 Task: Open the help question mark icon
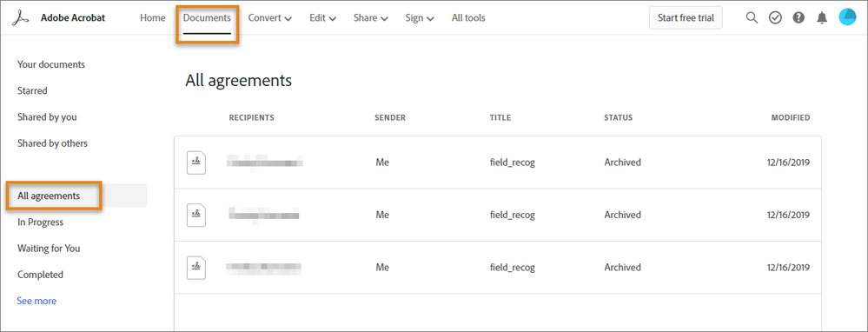pos(798,17)
